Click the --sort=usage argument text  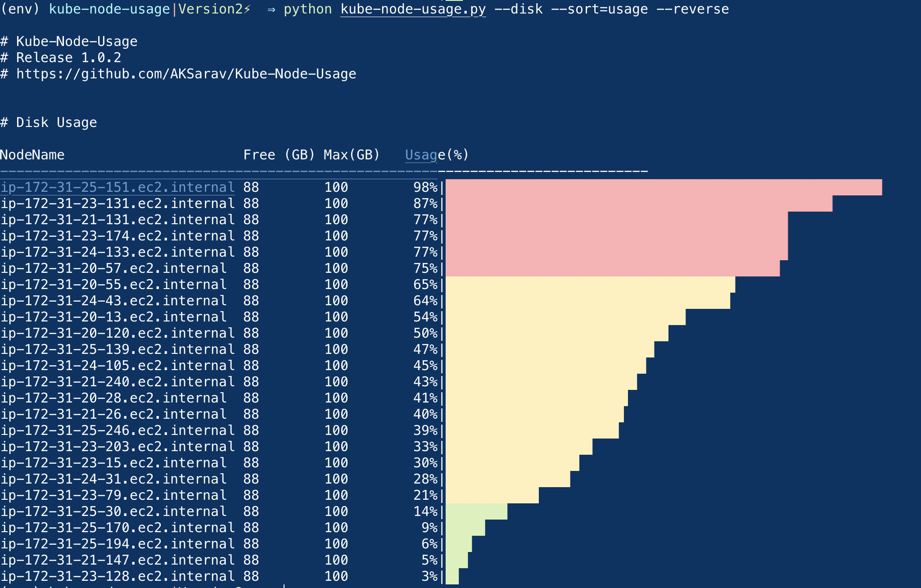[599, 9]
